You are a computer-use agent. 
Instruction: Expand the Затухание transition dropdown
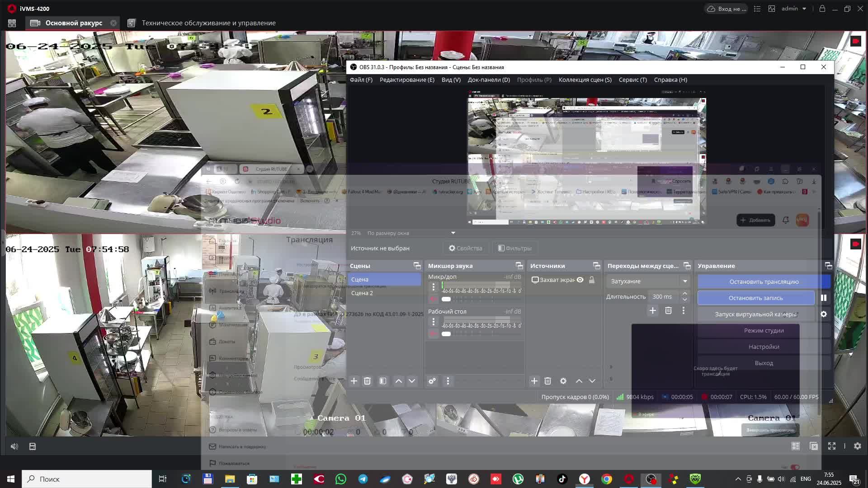click(685, 281)
